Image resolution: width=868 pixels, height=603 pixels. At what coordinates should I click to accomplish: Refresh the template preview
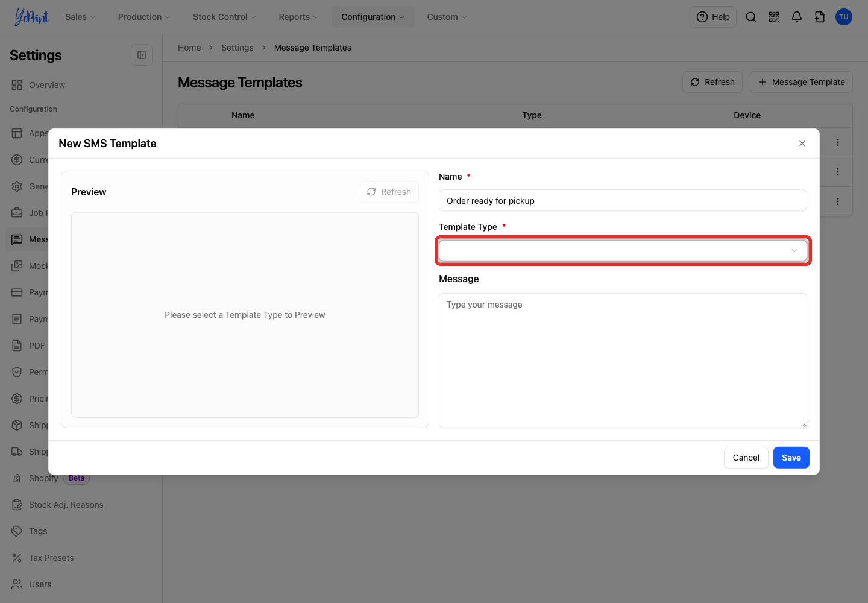pyautogui.click(x=389, y=192)
